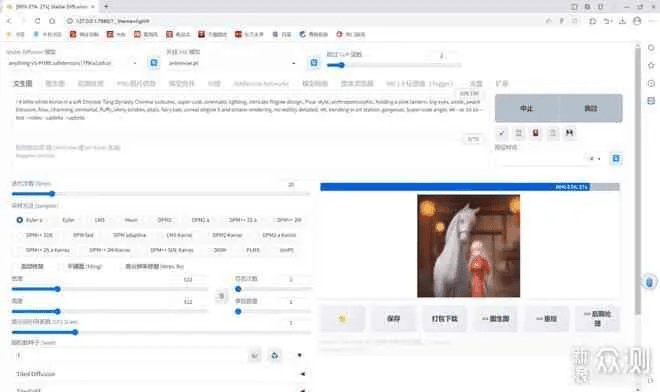The image size is (660, 392).
Task: Click the trash icon to clear prompt
Action: [519, 133]
